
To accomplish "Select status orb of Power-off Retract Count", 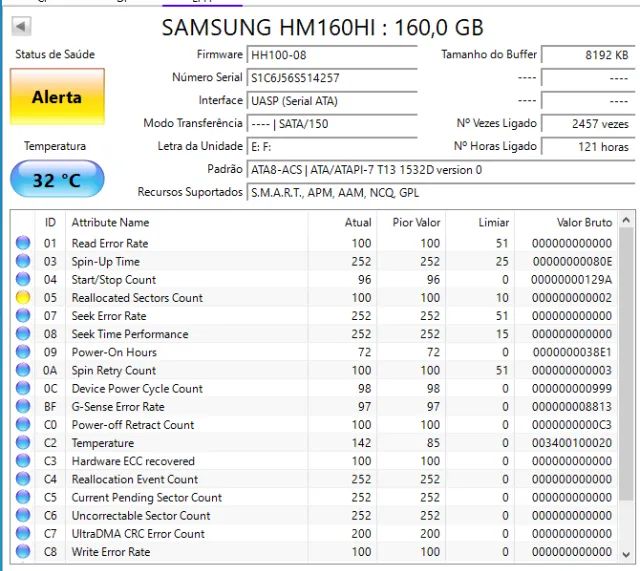I will point(23,424).
